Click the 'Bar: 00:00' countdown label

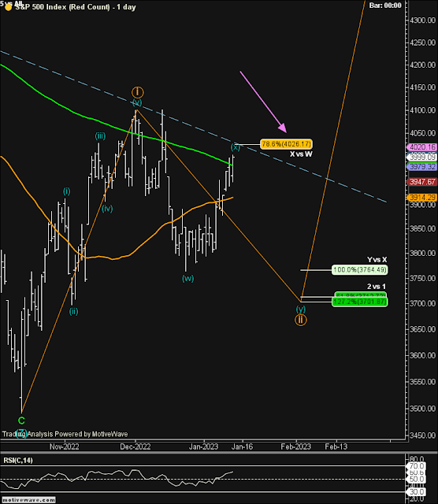click(x=385, y=6)
